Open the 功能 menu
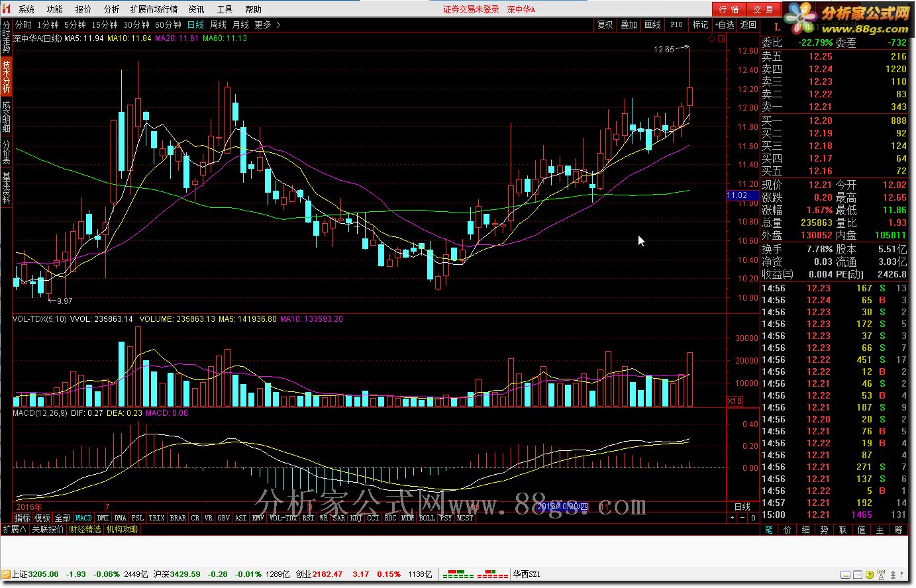 click(x=54, y=9)
